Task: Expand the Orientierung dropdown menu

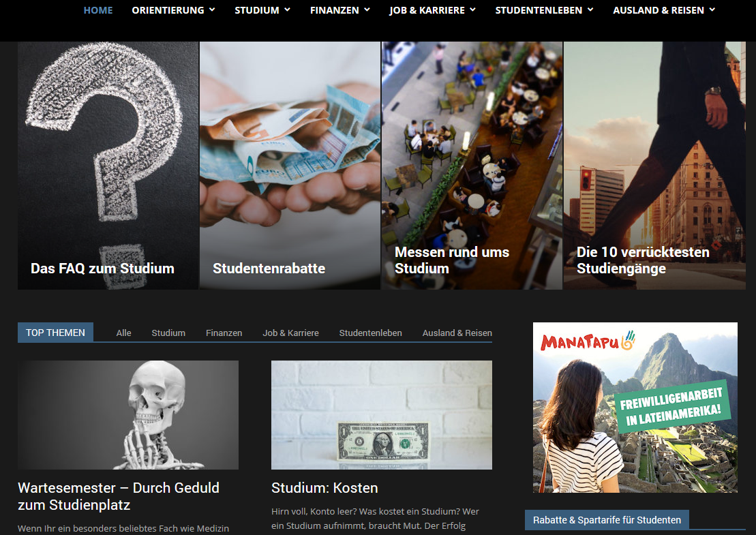Action: (172, 10)
